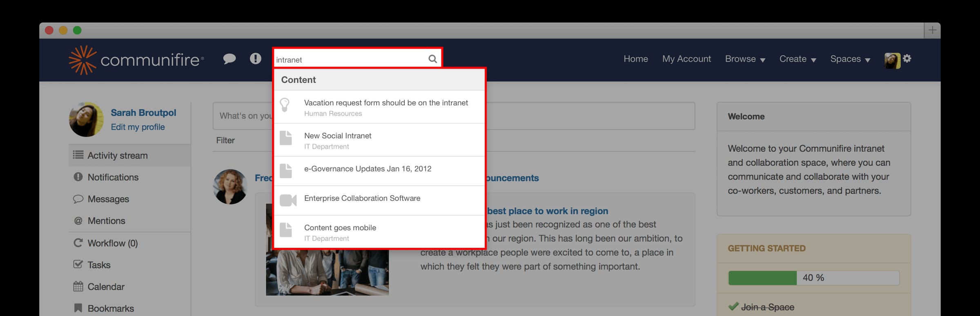Click Edit my profile link
The image size is (980, 316).
click(x=138, y=127)
